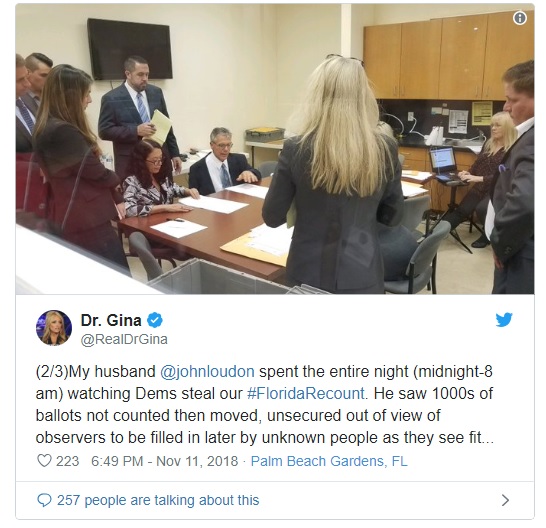546x528 pixels.
Task: Open the @RealDrGina handle
Action: pos(124,339)
